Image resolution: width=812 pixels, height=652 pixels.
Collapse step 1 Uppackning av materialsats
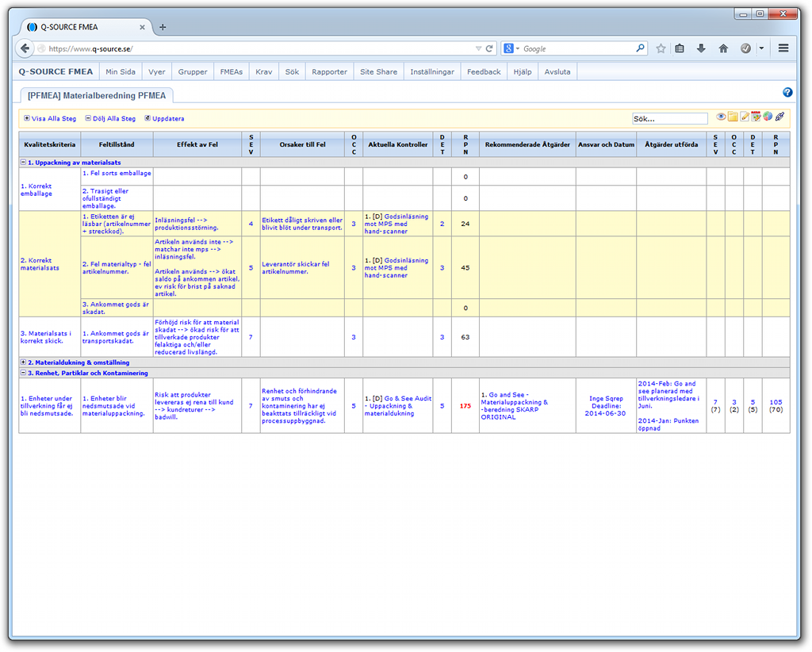(x=23, y=162)
